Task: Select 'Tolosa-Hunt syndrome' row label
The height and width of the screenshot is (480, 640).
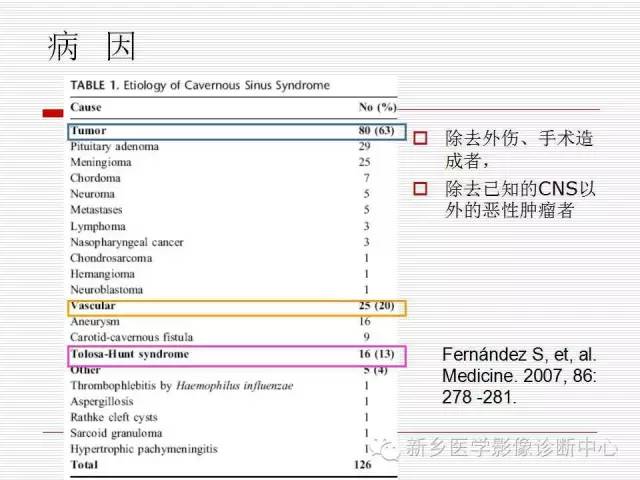Action: 130,354
